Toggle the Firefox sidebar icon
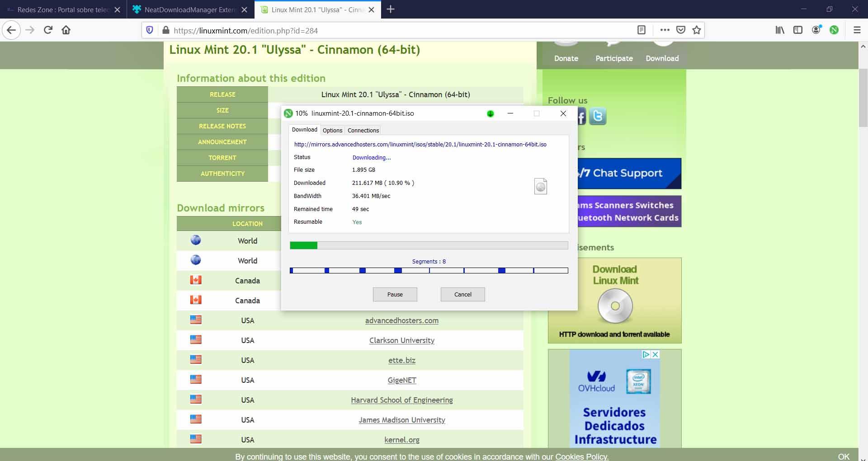This screenshot has width=868, height=461. (798, 30)
